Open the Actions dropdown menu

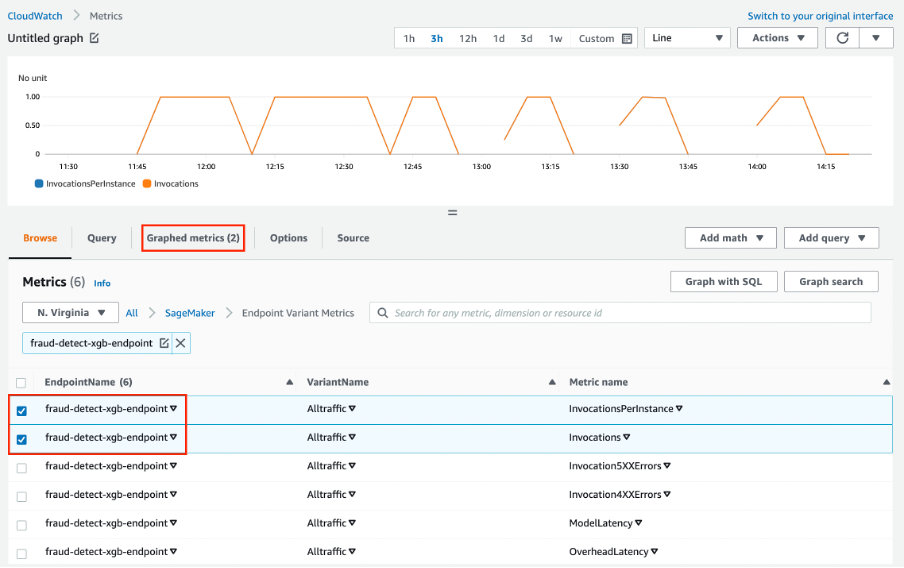(777, 38)
